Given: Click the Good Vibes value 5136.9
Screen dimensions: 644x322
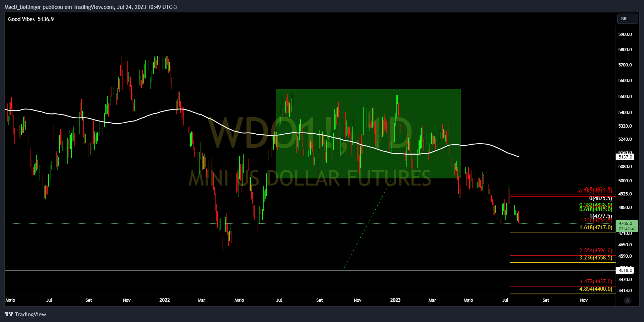Looking at the screenshot, I should tap(46, 19).
